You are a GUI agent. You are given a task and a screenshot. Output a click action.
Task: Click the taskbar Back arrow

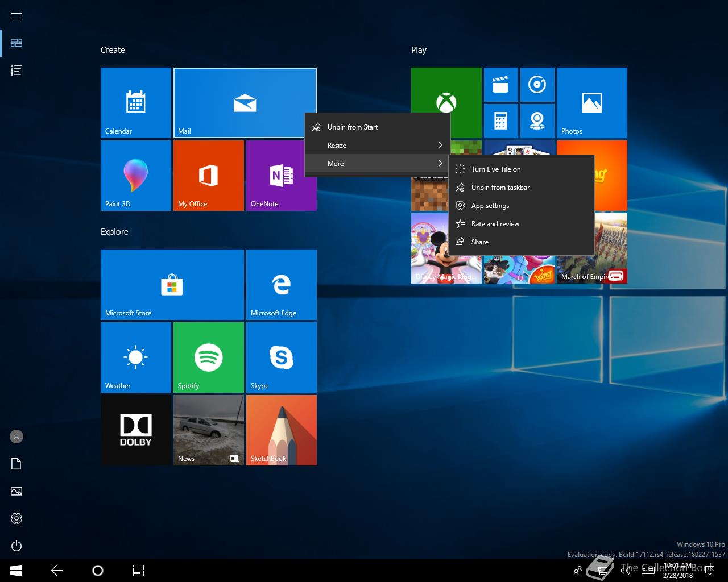57,571
